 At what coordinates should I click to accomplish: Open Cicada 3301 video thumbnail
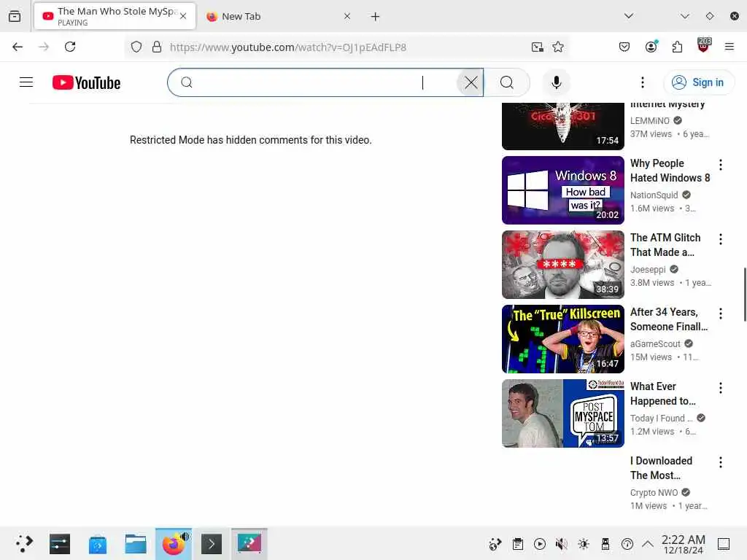coord(562,126)
